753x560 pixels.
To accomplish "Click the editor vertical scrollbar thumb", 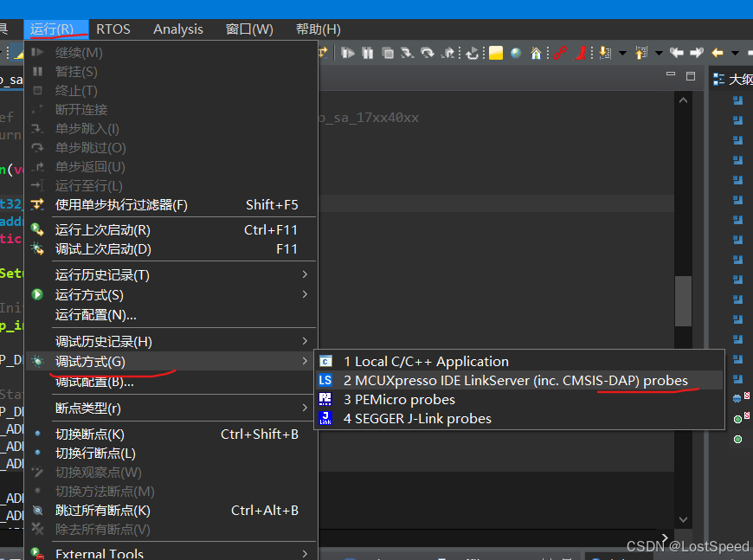I will tap(683, 301).
